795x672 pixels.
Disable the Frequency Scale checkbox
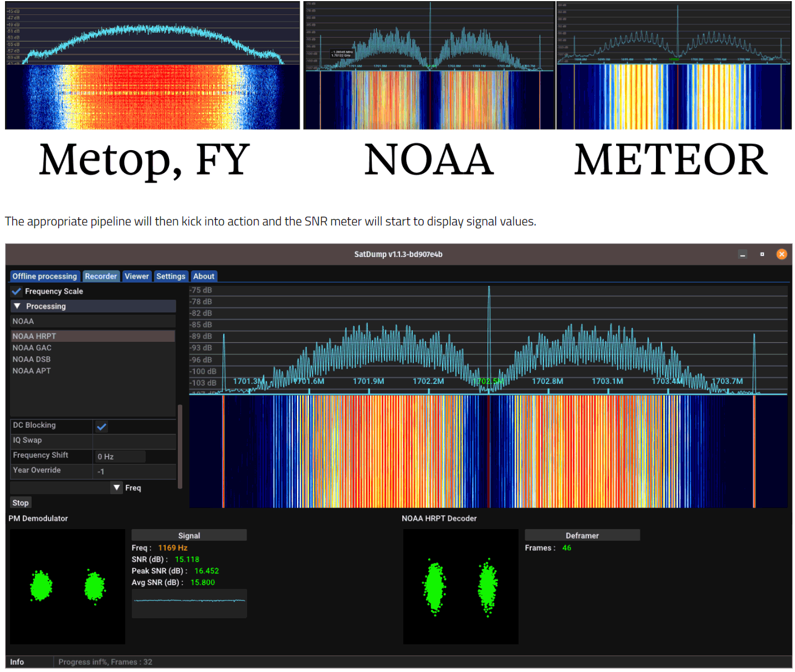point(16,291)
